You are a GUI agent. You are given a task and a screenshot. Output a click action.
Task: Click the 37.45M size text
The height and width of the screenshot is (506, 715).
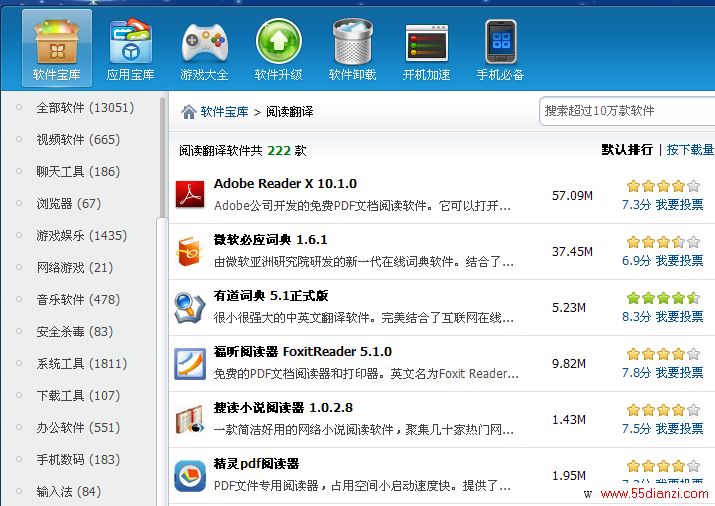pyautogui.click(x=572, y=252)
